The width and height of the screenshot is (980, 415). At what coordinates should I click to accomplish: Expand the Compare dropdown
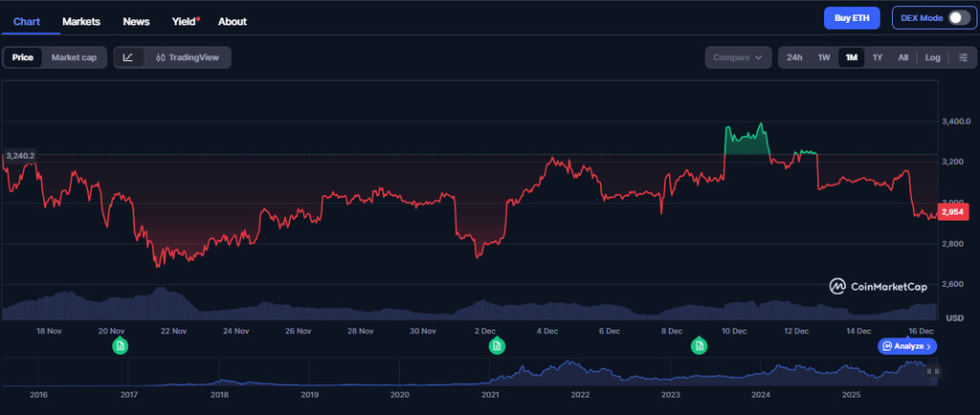[x=738, y=57]
